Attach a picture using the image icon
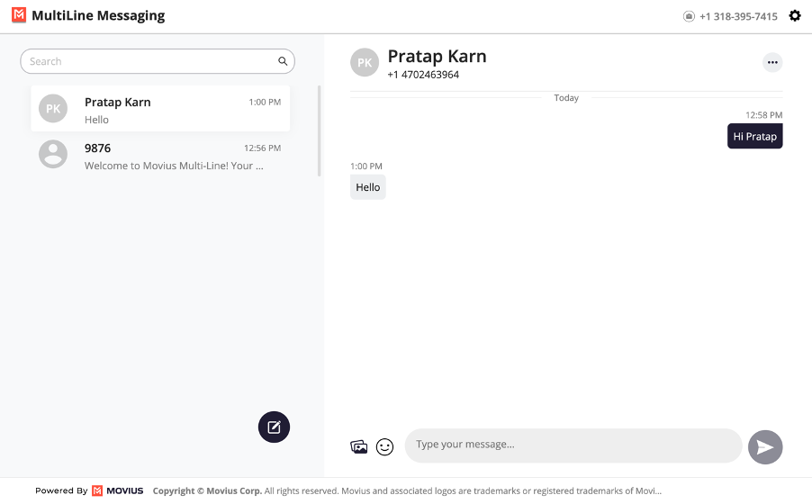Viewport: 812px width, 504px height. [359, 446]
